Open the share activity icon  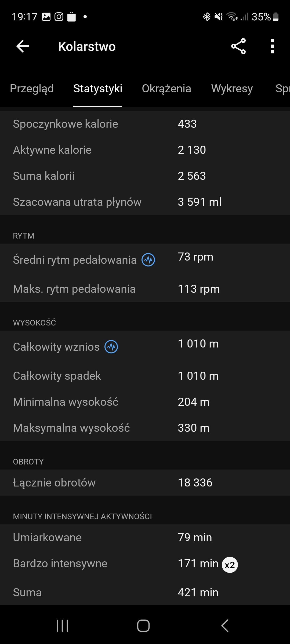(x=238, y=46)
